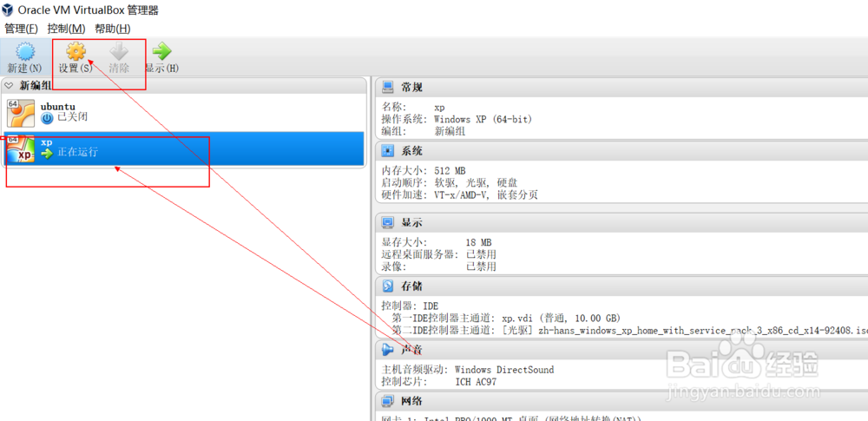Open the 帮助(H) menu
This screenshot has height=421, width=868.
point(113,29)
